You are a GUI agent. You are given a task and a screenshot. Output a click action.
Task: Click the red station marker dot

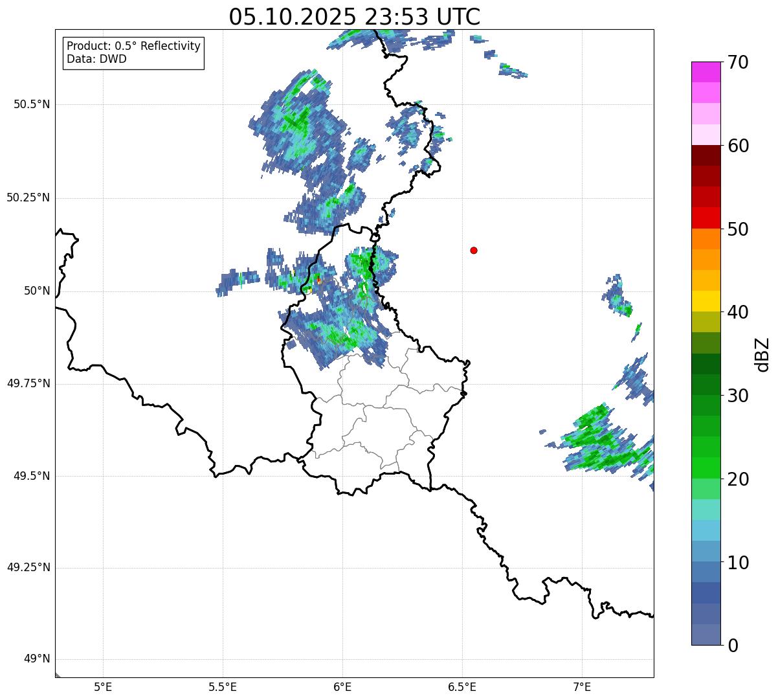474,250
